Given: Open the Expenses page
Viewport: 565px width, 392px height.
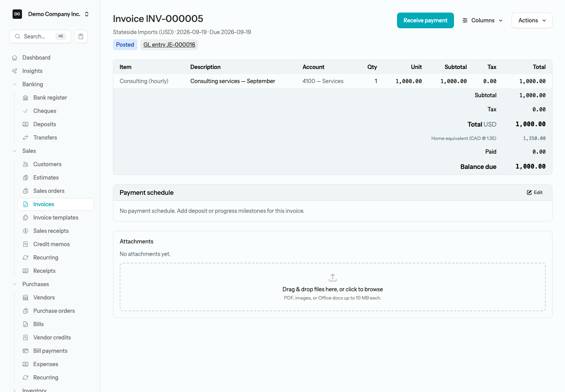Looking at the screenshot, I should [55, 364].
